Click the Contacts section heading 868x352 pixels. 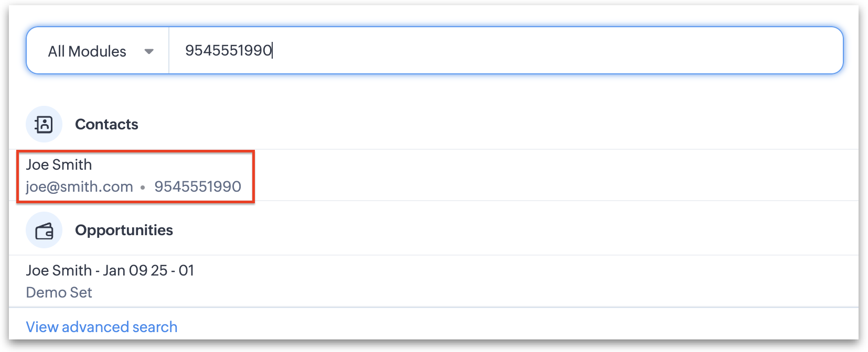click(x=106, y=124)
